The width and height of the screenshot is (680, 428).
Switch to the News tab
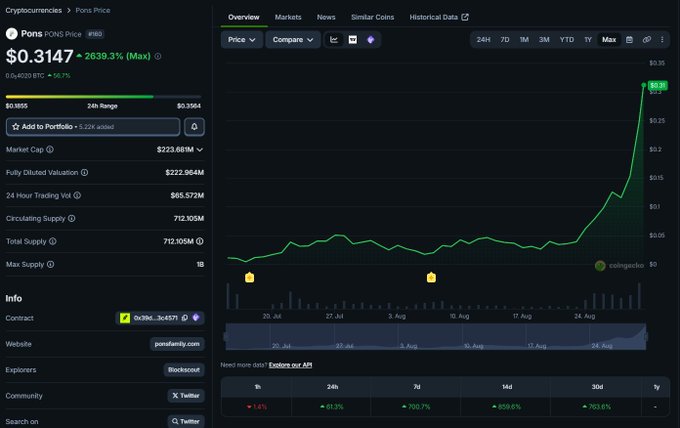(326, 17)
